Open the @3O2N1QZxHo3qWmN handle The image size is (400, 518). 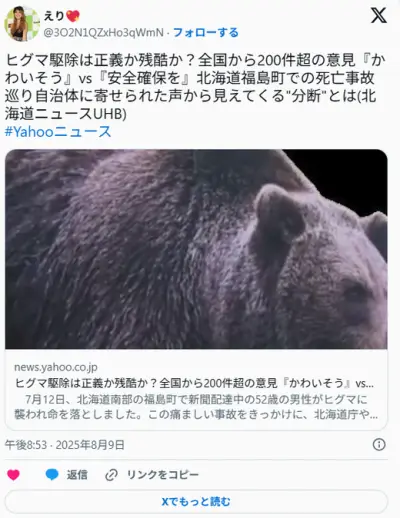[104, 33]
